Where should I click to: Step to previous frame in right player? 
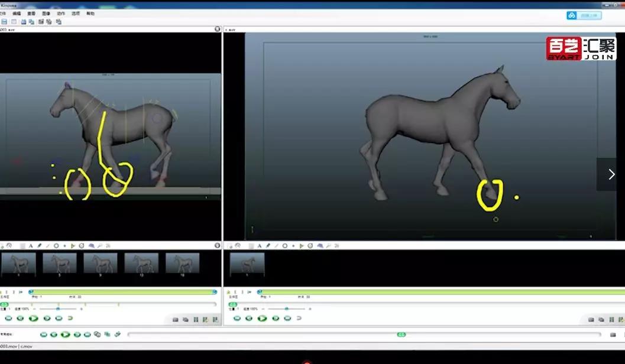click(x=249, y=318)
